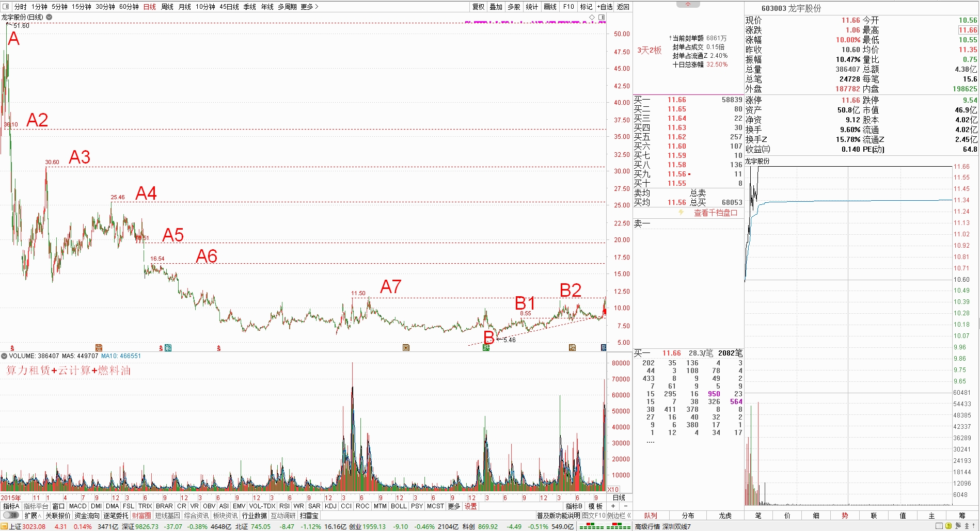Click the diamond marker icon above chart
The height and width of the screenshot is (531, 980).
click(x=592, y=18)
